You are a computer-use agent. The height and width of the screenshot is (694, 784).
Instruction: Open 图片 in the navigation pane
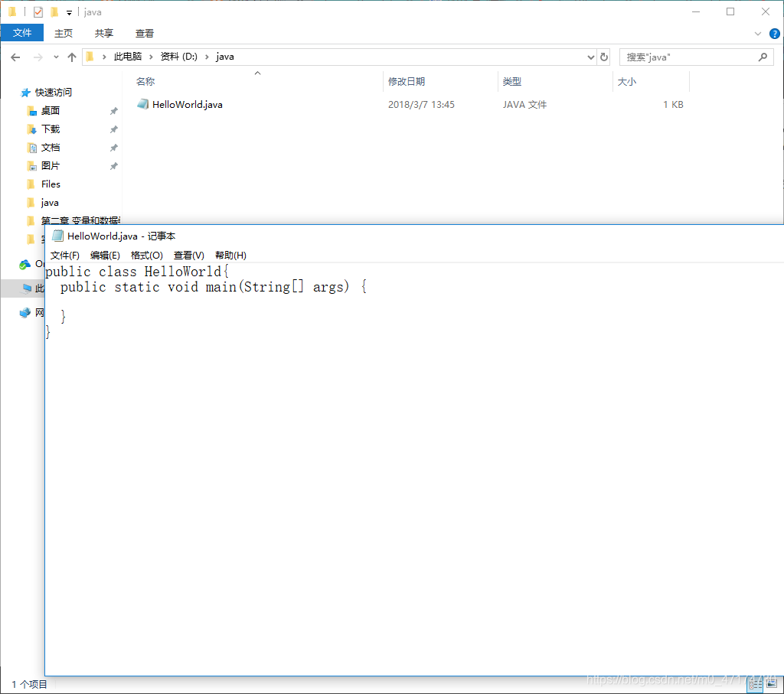point(50,165)
